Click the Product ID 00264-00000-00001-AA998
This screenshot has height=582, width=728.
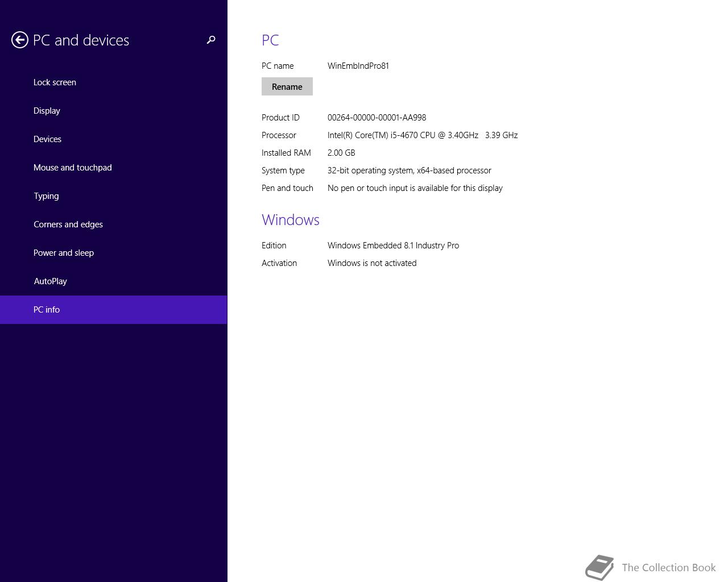click(x=377, y=118)
